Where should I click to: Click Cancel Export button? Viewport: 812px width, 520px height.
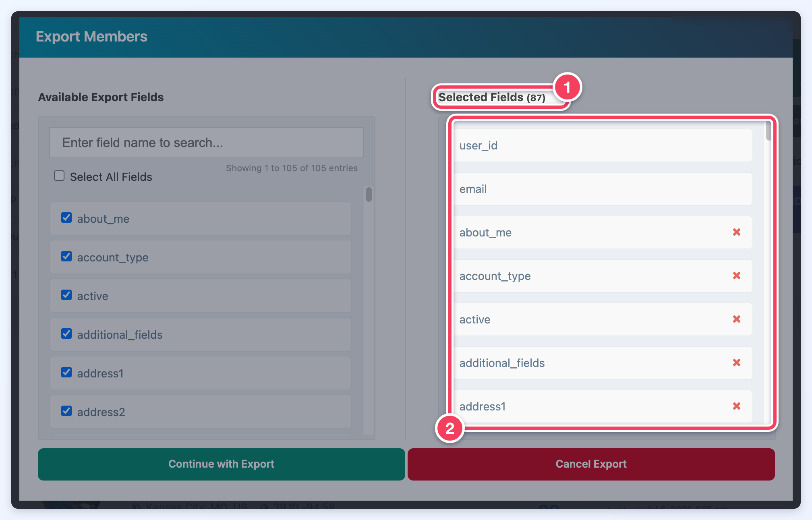591,464
